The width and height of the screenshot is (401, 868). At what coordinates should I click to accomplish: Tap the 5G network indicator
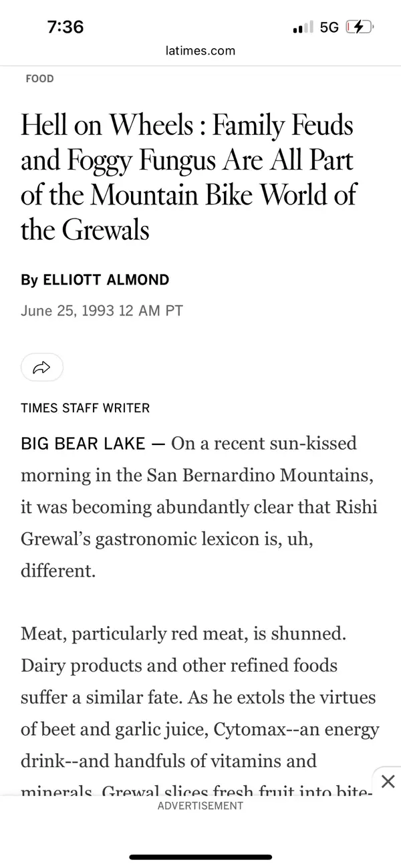[x=329, y=27]
